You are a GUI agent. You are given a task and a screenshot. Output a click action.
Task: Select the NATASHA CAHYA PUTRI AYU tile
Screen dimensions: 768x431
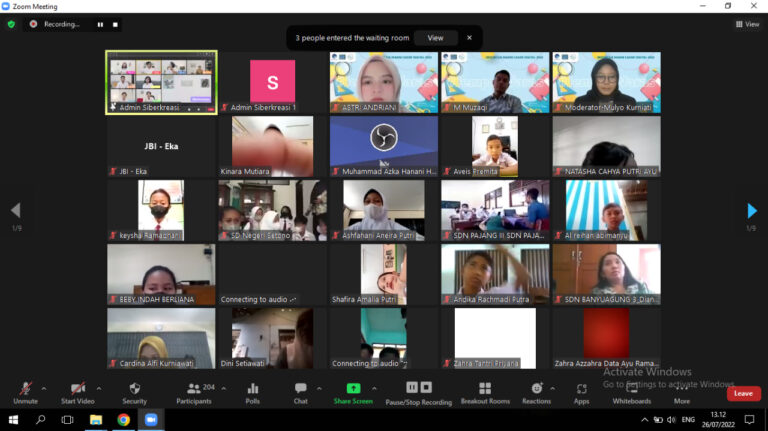click(x=606, y=146)
